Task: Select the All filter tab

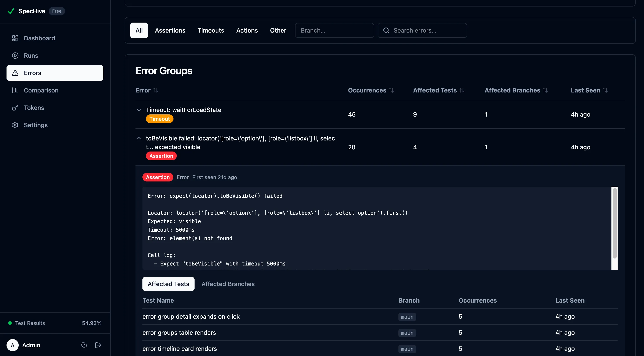Action: pos(139,31)
